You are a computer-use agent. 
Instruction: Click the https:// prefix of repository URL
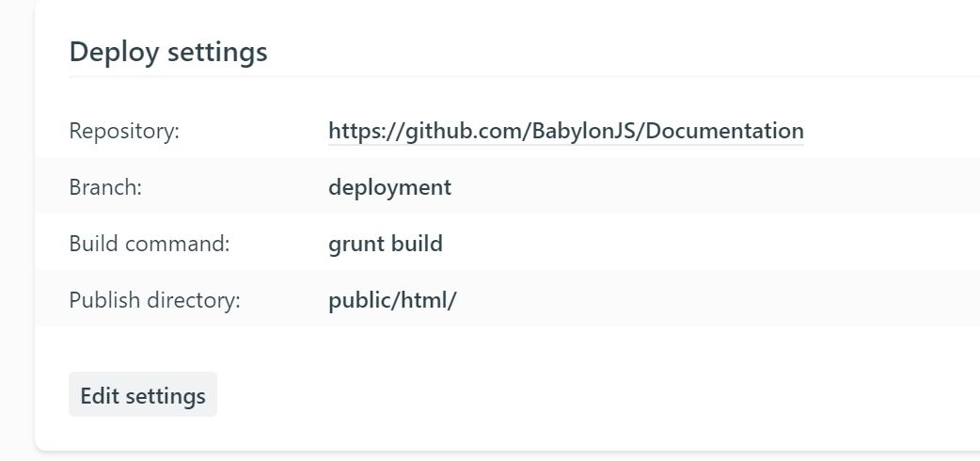366,132
